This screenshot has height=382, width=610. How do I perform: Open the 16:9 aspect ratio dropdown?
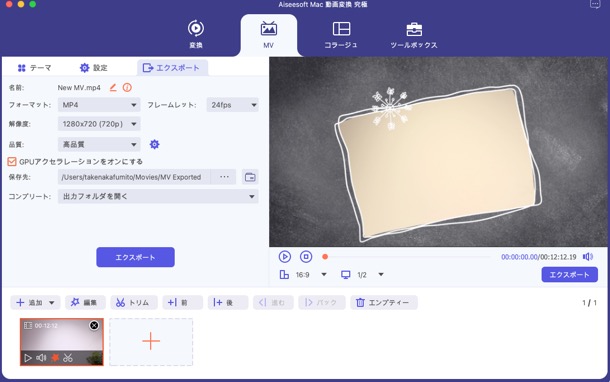(x=324, y=275)
